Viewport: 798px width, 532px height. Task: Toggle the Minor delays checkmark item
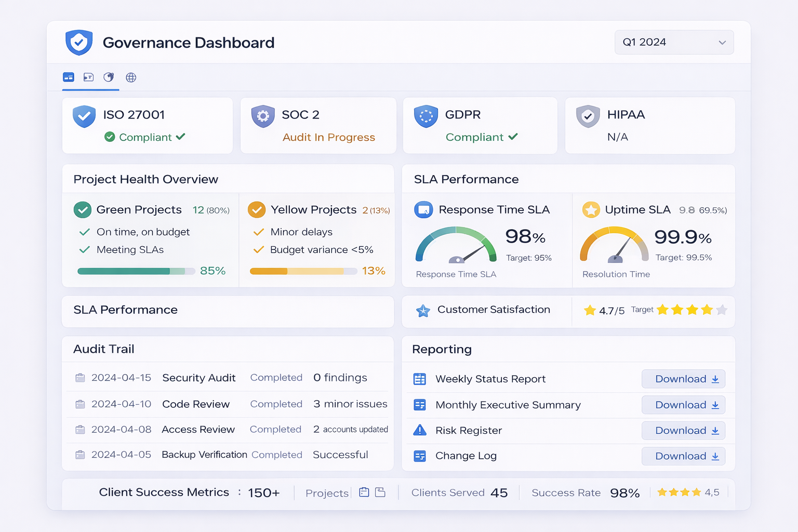[258, 232]
